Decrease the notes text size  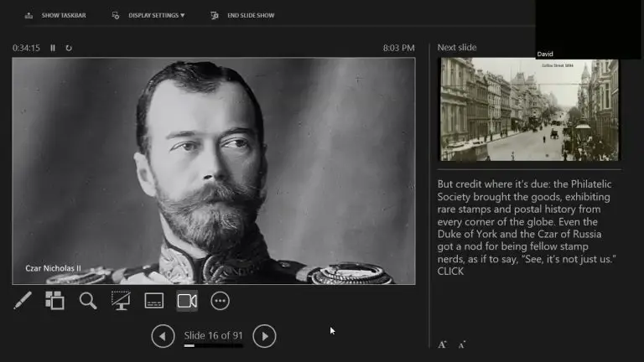(462, 344)
